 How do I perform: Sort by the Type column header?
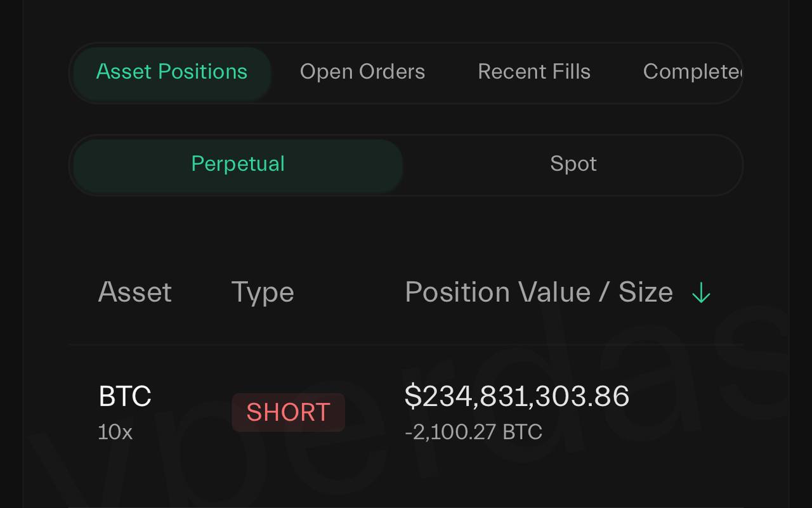pos(262,293)
